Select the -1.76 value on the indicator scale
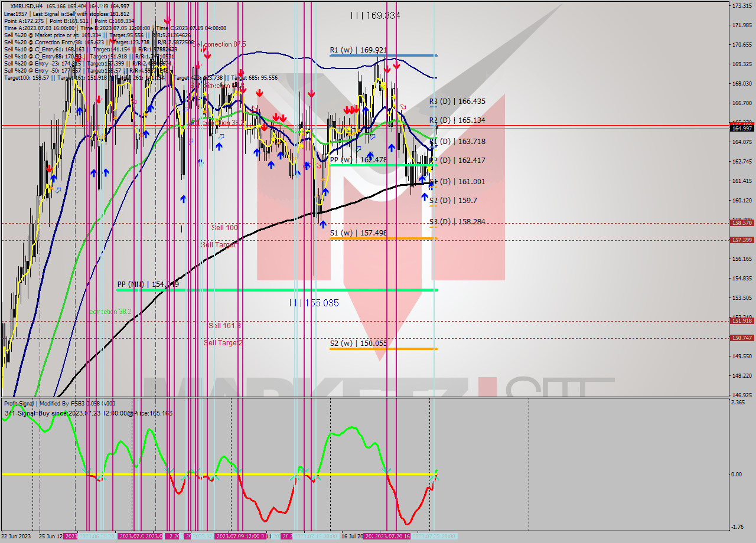Image resolution: width=756 pixels, height=543 pixels. 738,527
